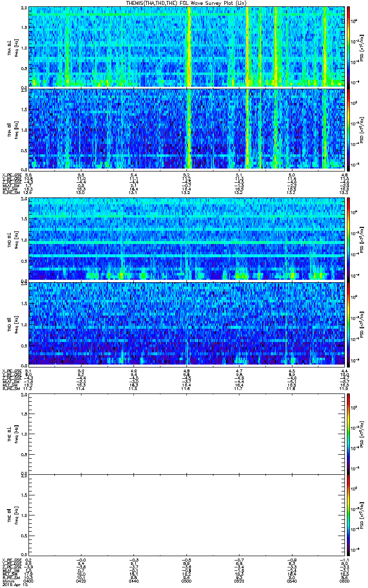Screen dimensions: 368x588
Task: Click the empty THE BII plot panel
Action: pyautogui.click(x=187, y=514)
